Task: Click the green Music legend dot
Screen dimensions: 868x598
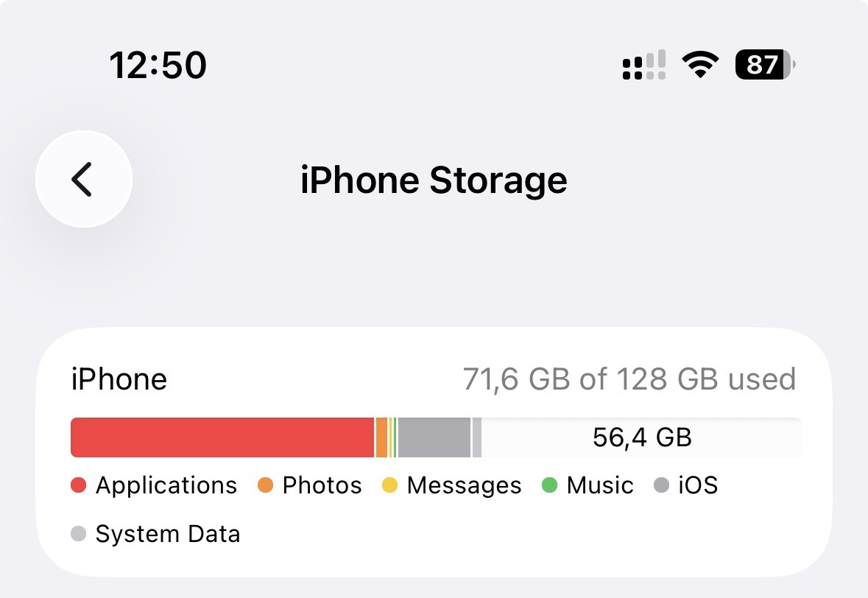Action: pyautogui.click(x=549, y=485)
